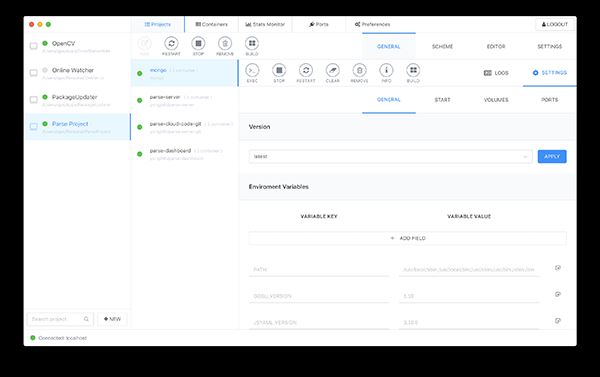600x377 pixels.
Task: Click the container-level Build icon
Action: [413, 70]
